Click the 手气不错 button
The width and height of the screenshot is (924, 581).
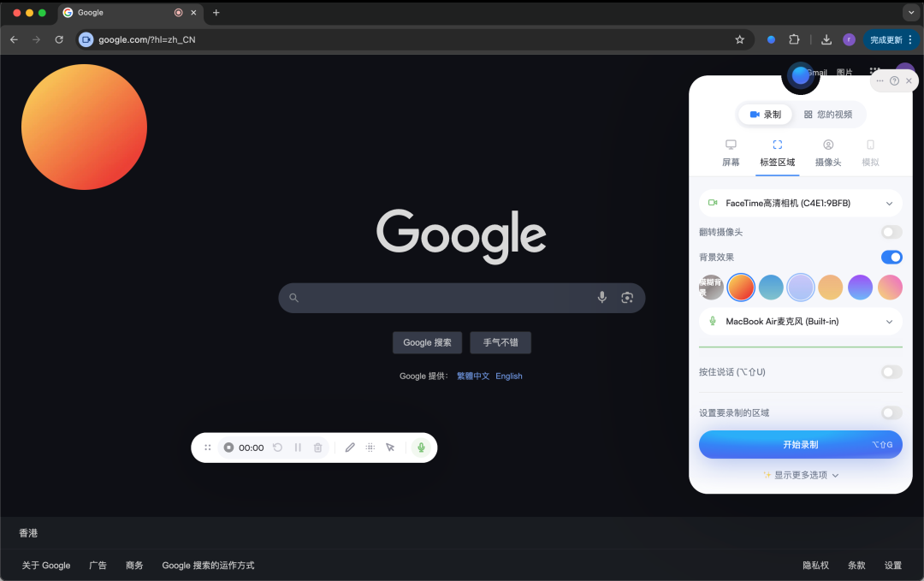[500, 342]
